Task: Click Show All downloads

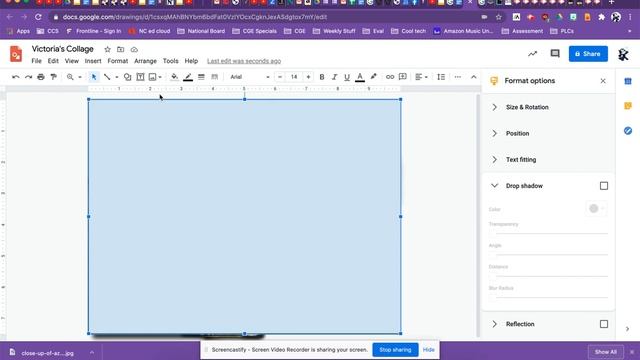Action: pos(606,351)
